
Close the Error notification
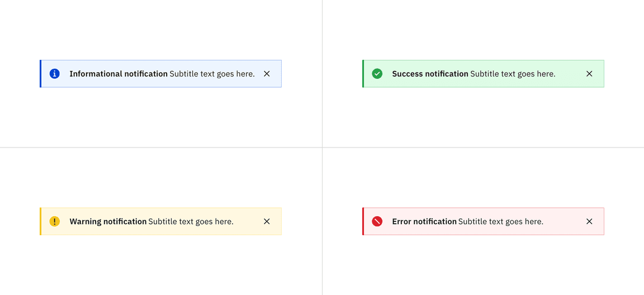click(589, 221)
